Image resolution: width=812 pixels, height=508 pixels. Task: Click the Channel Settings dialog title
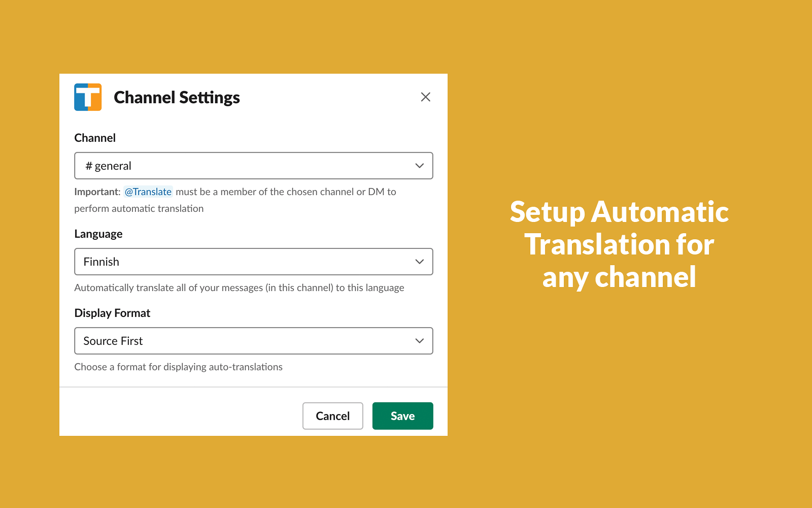(x=177, y=97)
